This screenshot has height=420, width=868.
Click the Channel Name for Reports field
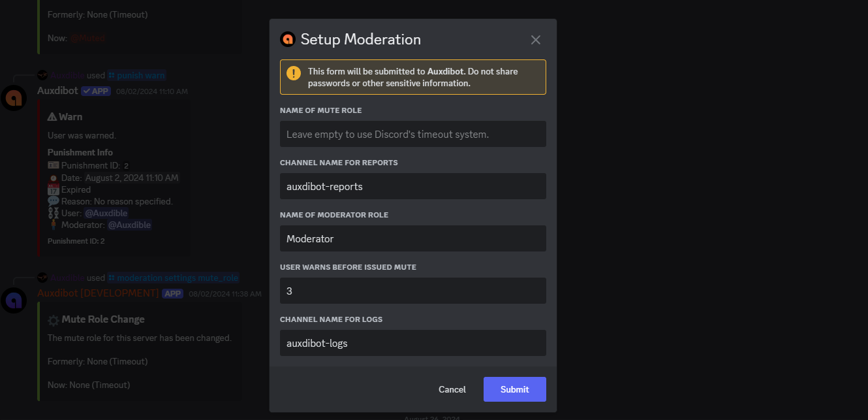pos(412,186)
